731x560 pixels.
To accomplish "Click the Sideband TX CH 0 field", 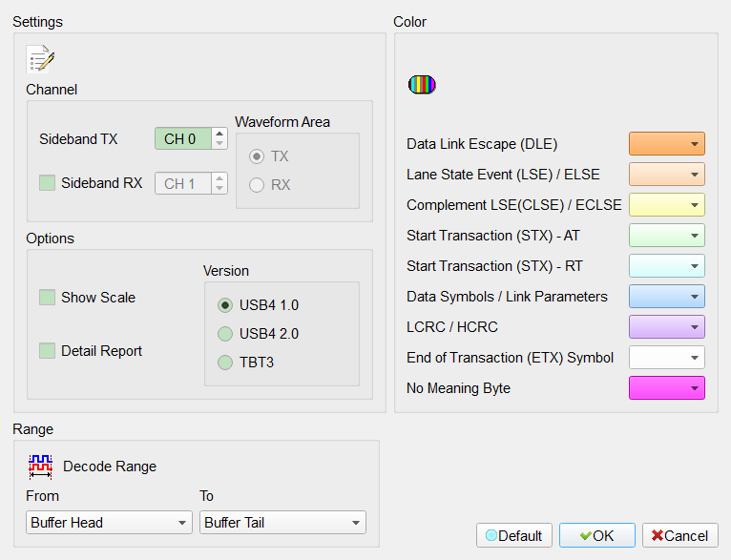I will [183, 139].
